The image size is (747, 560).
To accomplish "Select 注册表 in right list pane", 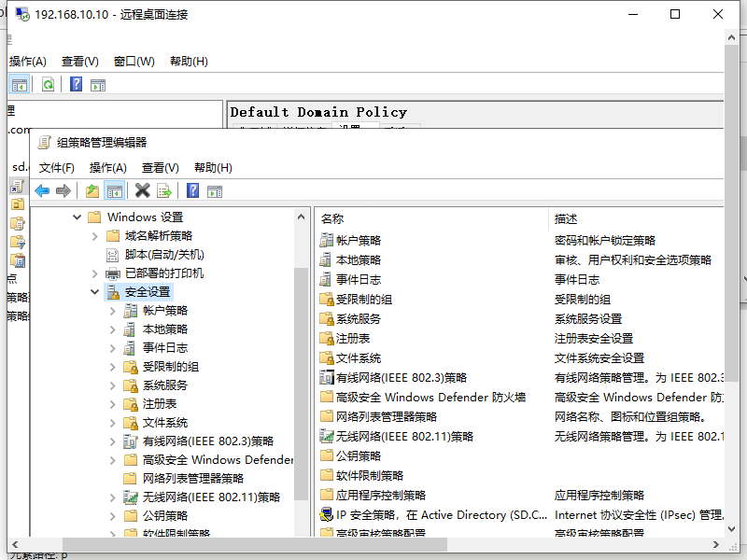I will point(353,339).
